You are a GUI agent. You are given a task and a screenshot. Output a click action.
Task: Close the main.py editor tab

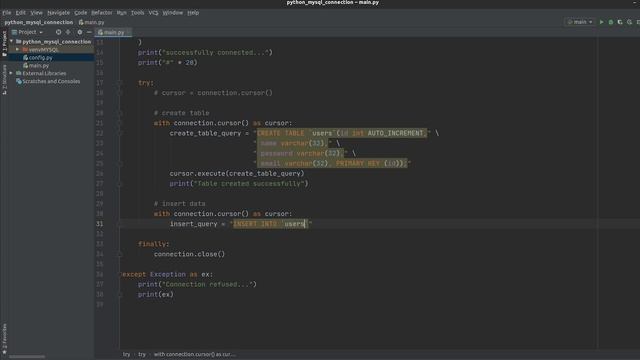129,32
